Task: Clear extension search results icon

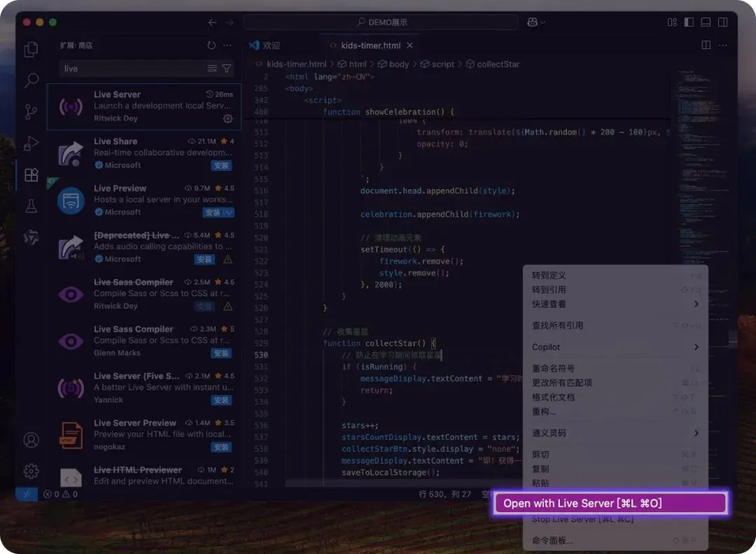Action: tap(212, 69)
